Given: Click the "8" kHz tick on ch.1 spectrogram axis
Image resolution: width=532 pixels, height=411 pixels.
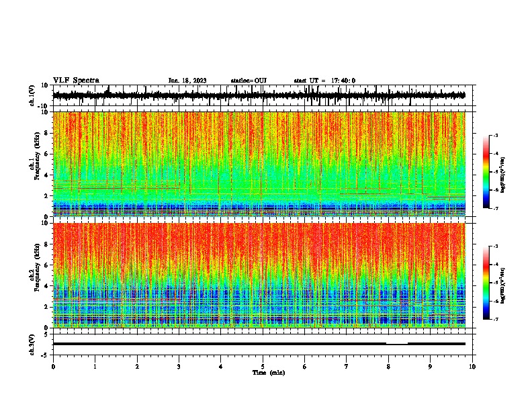Looking at the screenshot, I should pyautogui.click(x=46, y=133).
